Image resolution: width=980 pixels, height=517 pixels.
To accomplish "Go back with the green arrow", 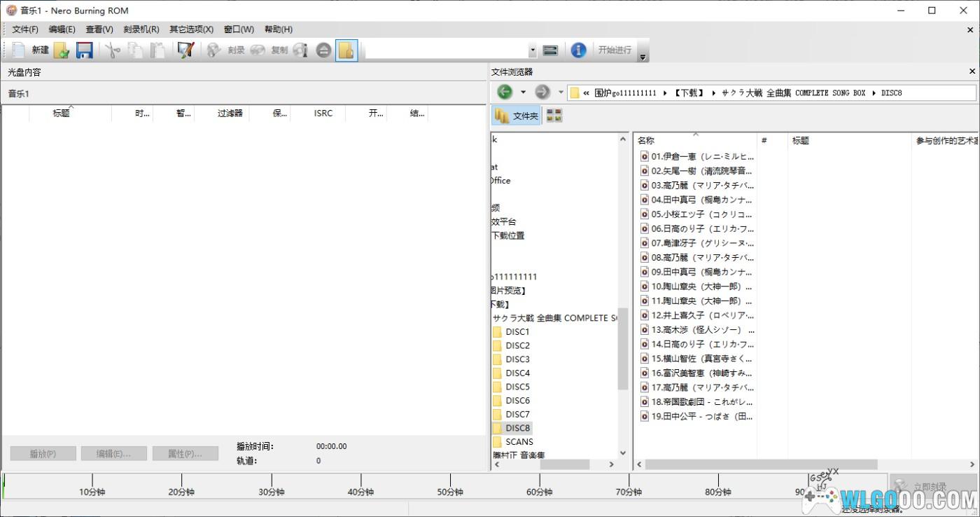I will pos(505,92).
